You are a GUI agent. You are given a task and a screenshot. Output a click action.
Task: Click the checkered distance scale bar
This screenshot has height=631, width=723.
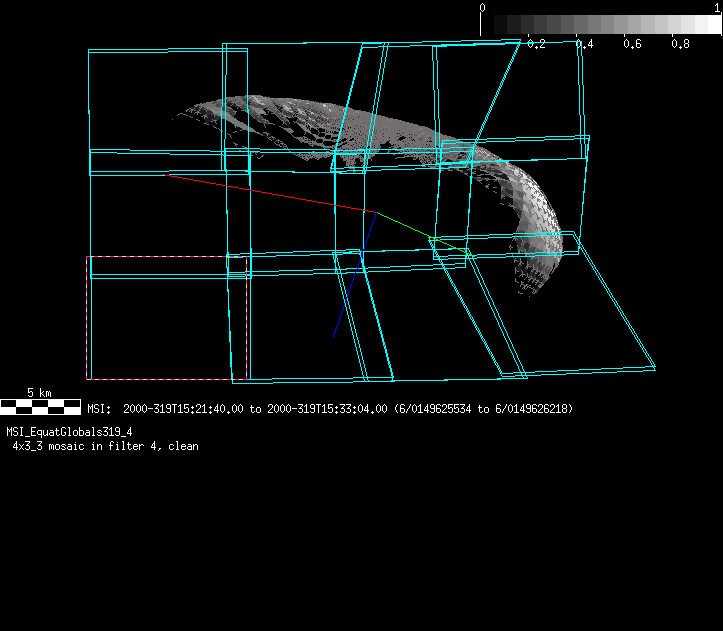pyautogui.click(x=40, y=407)
